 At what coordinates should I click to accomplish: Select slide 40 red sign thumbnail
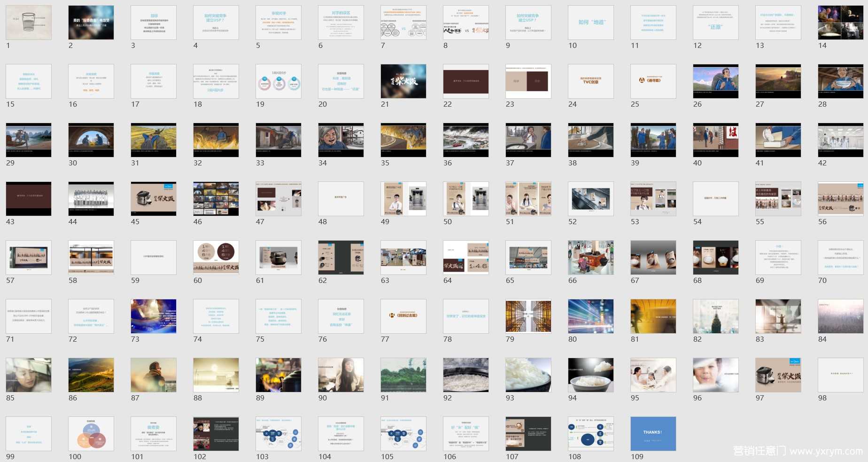click(716, 140)
